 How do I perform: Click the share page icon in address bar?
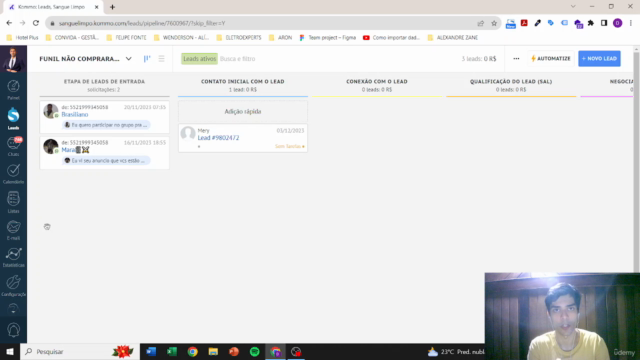point(480,23)
